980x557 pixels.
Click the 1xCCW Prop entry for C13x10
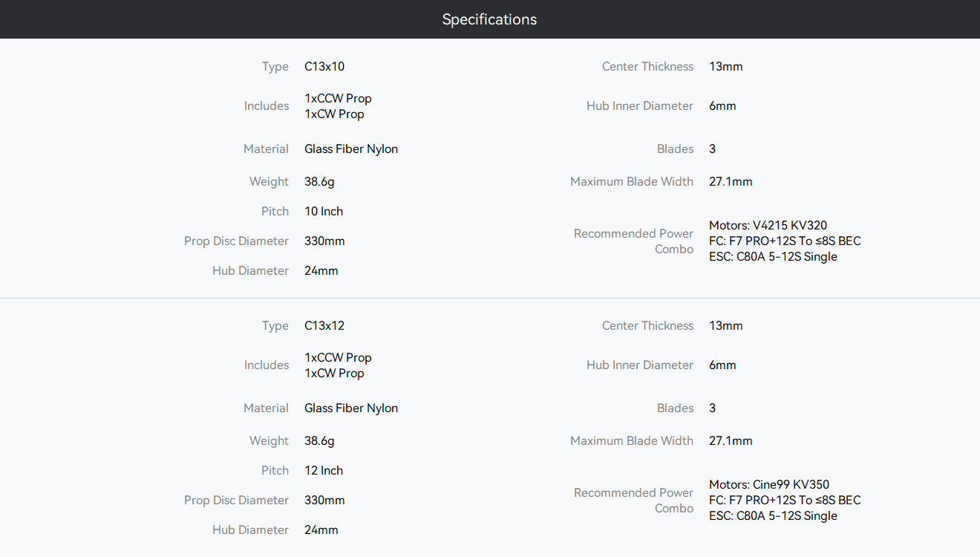coord(338,98)
